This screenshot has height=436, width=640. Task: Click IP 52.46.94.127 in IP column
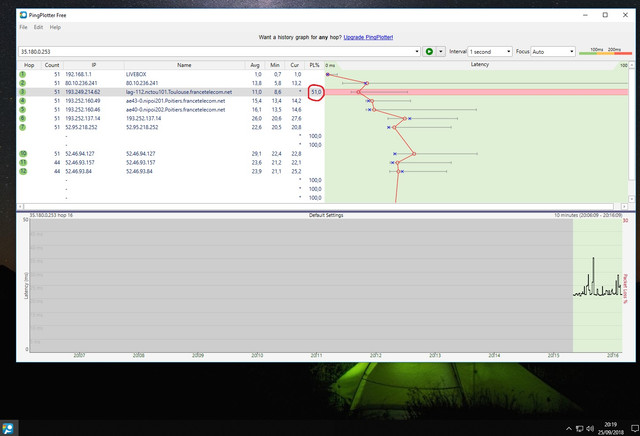(x=80, y=153)
